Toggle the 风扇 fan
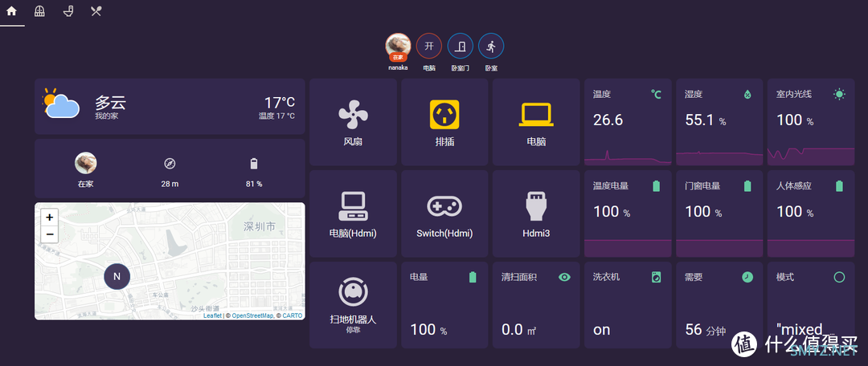This screenshot has width=868, height=366. click(353, 122)
